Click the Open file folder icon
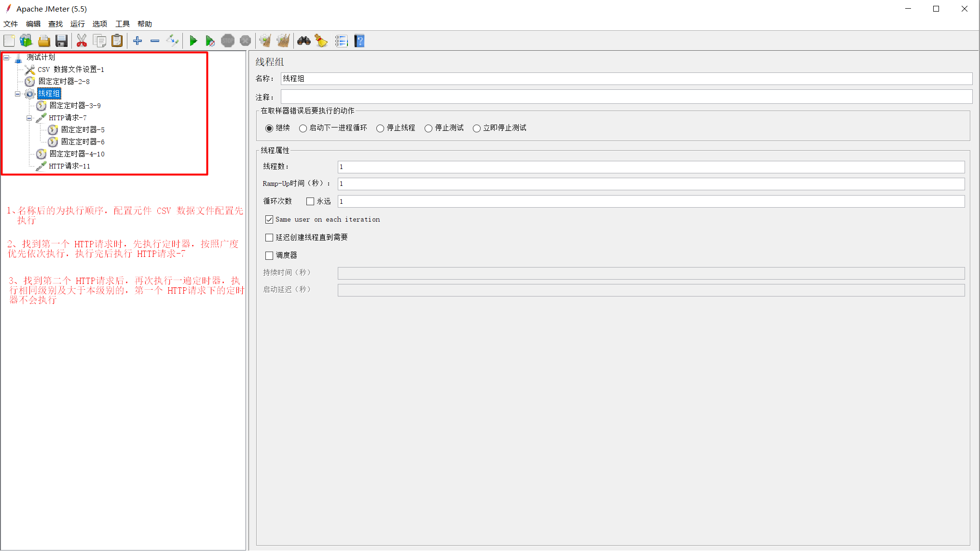The width and height of the screenshot is (980, 551). 44,41
